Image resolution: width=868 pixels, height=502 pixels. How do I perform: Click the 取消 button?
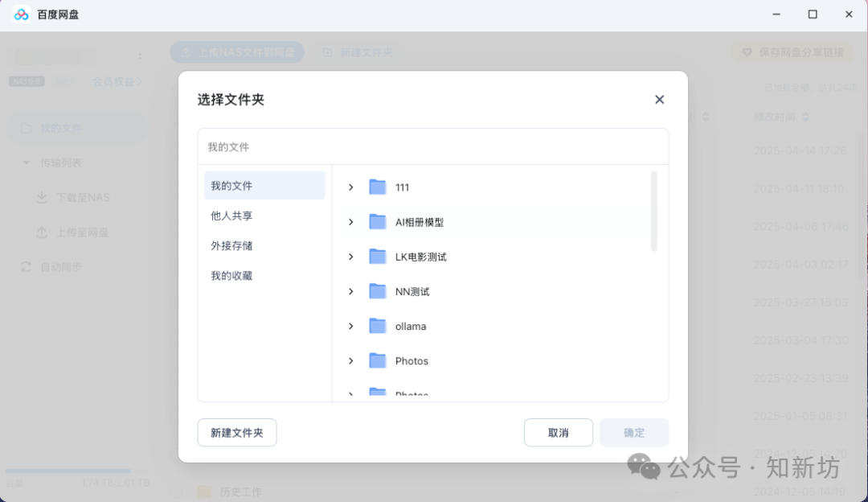[558, 432]
